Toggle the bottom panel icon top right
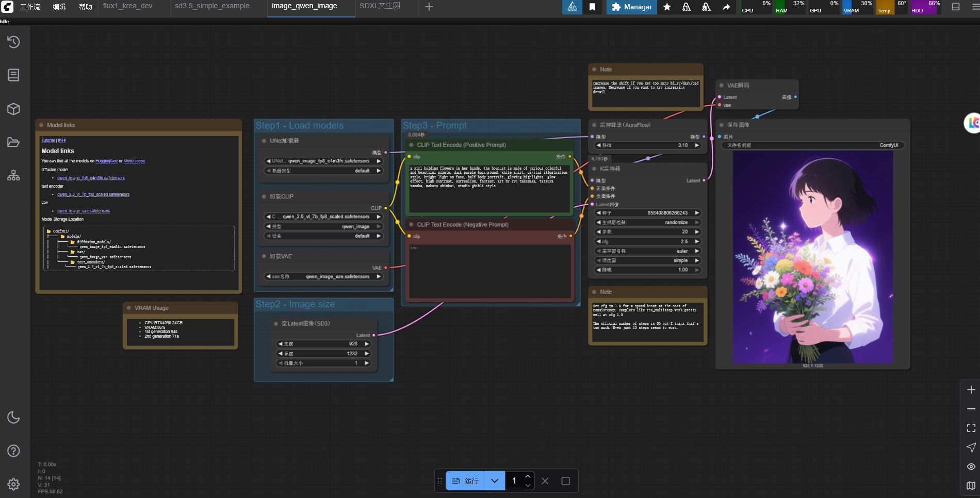This screenshot has width=980, height=498. [x=956, y=7]
